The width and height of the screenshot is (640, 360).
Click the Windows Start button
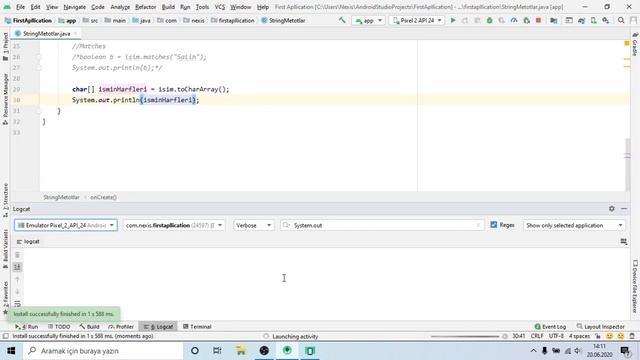click(11, 351)
